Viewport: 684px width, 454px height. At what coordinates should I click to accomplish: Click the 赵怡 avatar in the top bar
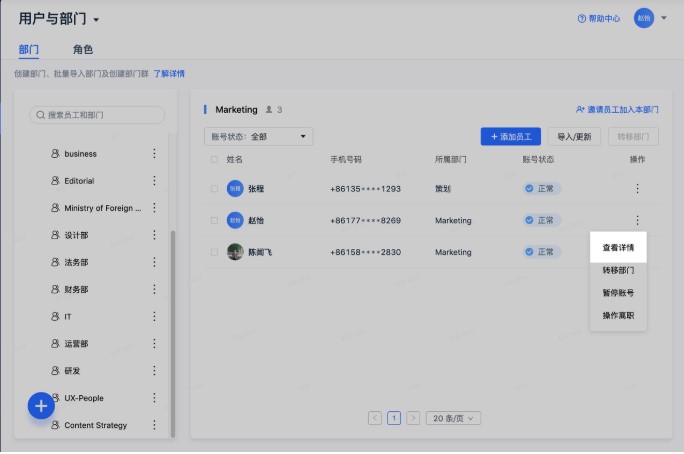pyautogui.click(x=644, y=18)
